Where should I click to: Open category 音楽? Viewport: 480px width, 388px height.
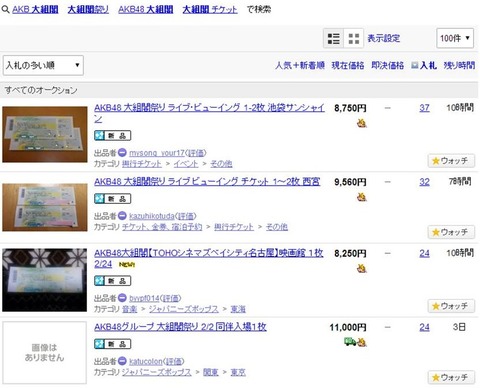pyautogui.click(x=129, y=309)
